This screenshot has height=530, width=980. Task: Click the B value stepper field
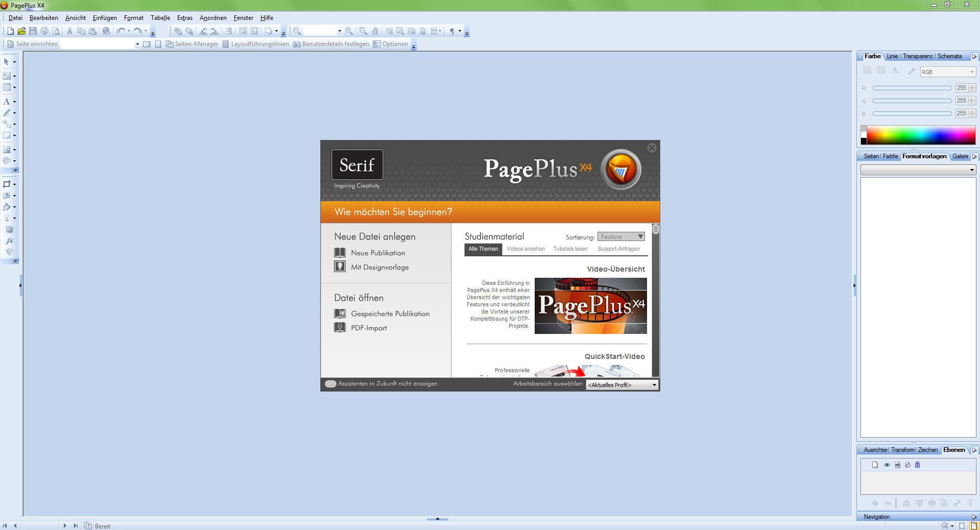[965, 113]
